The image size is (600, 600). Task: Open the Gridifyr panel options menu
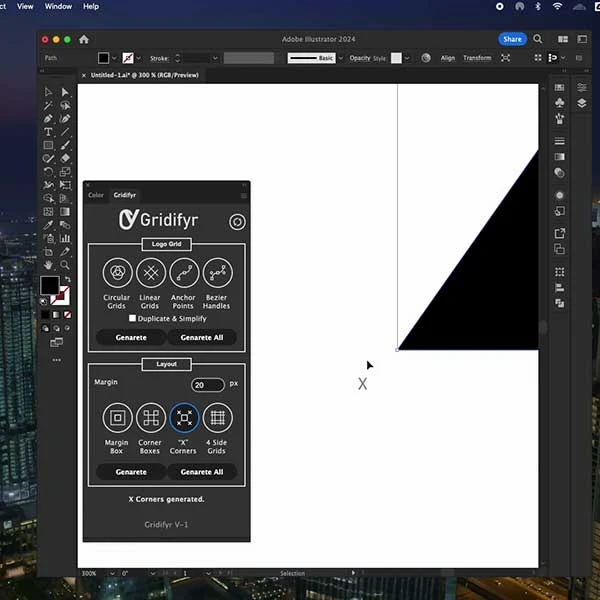point(244,196)
